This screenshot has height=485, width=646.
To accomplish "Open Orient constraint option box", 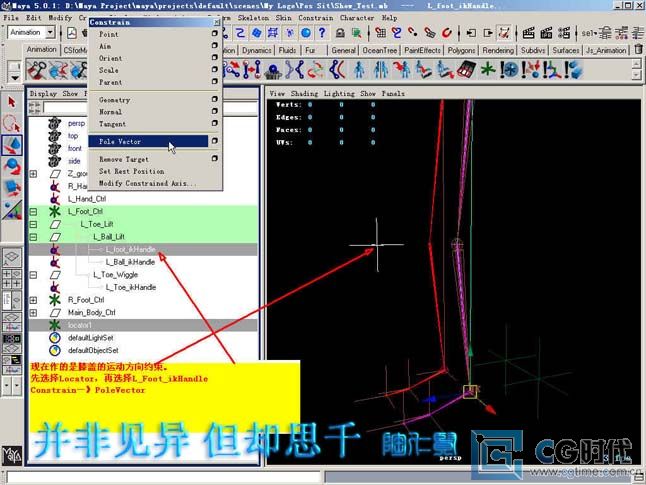I will point(214,57).
